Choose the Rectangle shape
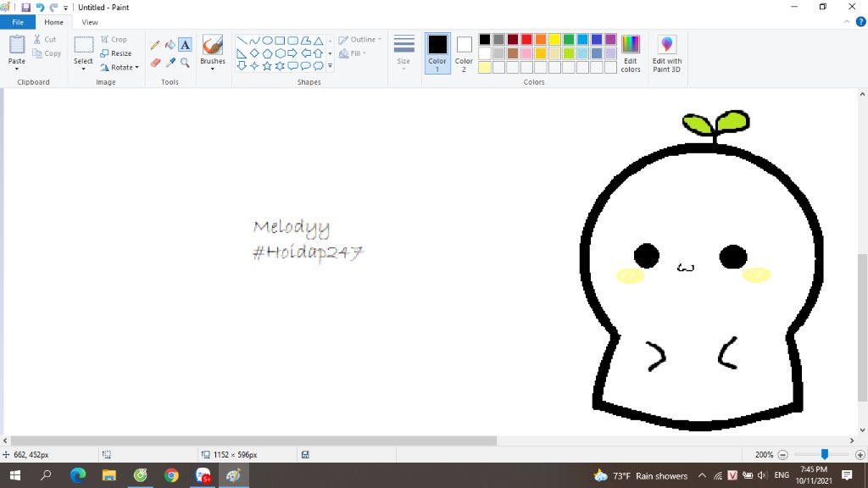Viewport: 868px width, 488px height. coord(280,41)
